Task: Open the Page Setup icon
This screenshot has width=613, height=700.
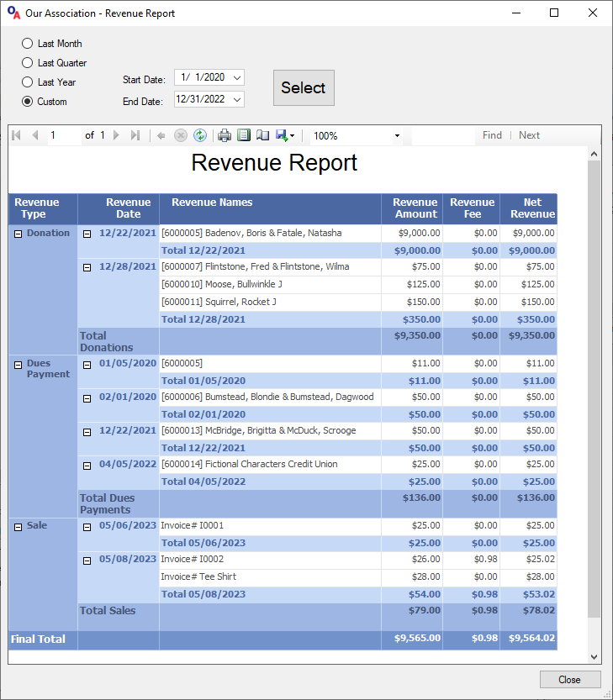Action: (262, 135)
